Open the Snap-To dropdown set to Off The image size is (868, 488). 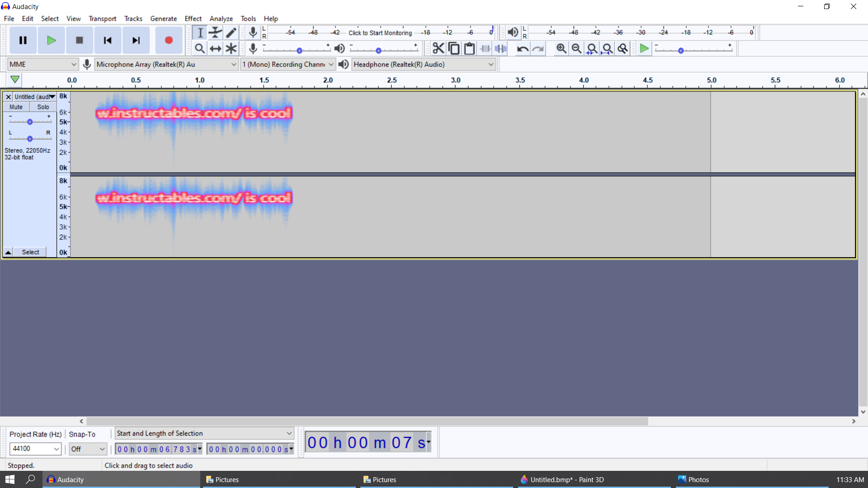coord(87,449)
